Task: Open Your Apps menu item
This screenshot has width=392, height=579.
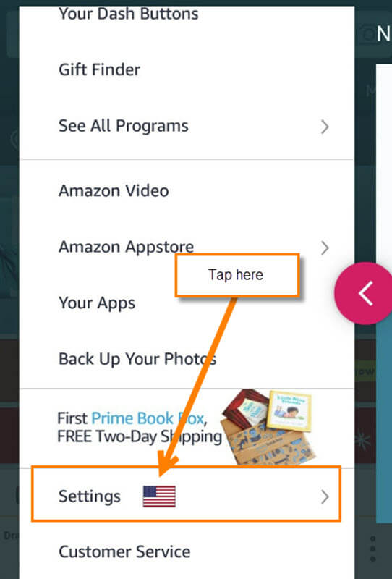Action: click(x=97, y=303)
